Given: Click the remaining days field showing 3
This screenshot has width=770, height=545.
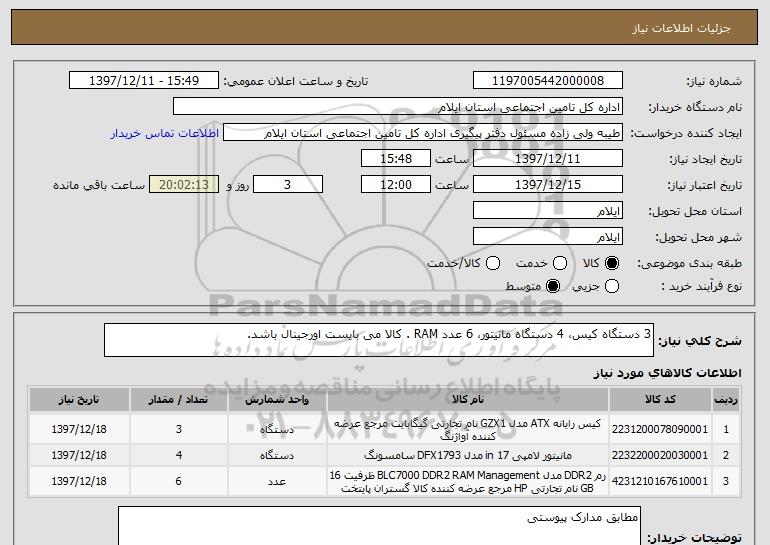Looking at the screenshot, I should pos(288,185).
